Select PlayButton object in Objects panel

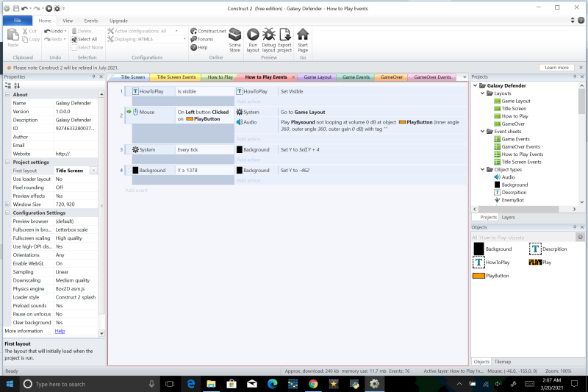(x=491, y=276)
